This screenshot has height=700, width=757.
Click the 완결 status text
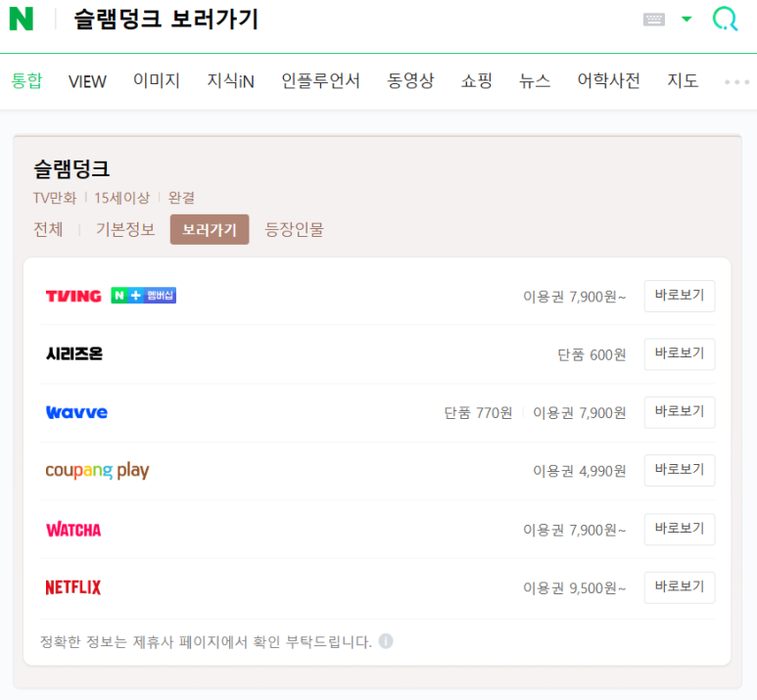(181, 198)
